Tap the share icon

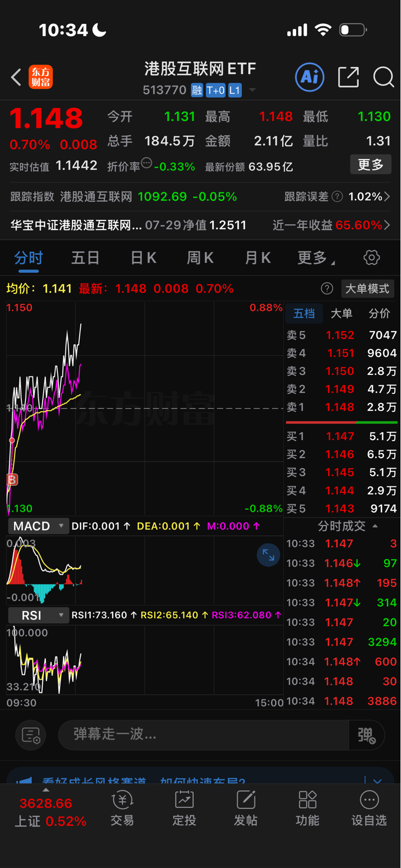(348, 77)
